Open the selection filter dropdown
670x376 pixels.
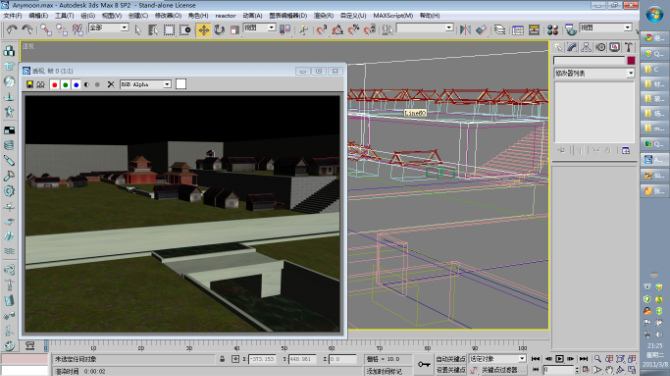(108, 28)
